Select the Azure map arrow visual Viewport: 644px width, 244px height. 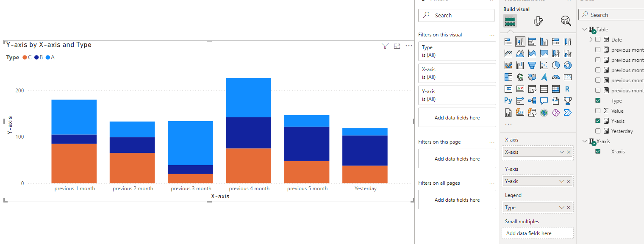pyautogui.click(x=544, y=77)
